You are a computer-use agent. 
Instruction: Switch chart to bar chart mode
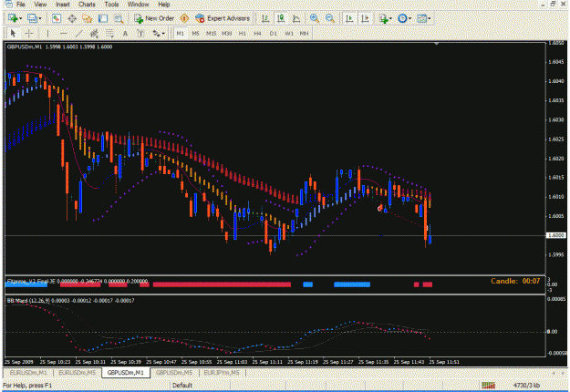point(265,18)
